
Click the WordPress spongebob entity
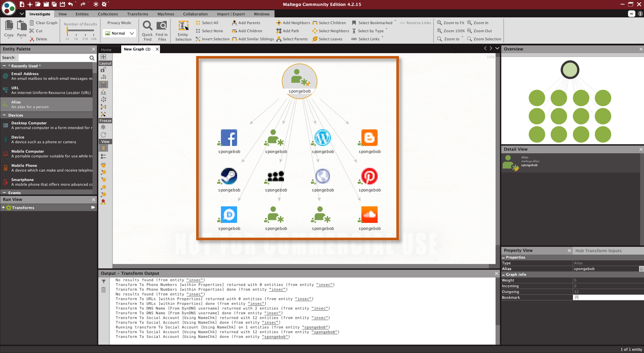click(323, 138)
